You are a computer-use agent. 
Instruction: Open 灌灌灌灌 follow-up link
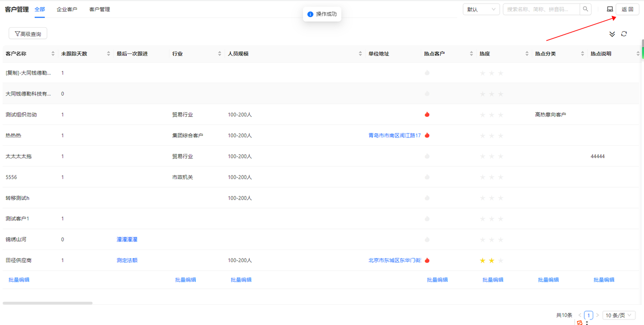[x=127, y=239]
